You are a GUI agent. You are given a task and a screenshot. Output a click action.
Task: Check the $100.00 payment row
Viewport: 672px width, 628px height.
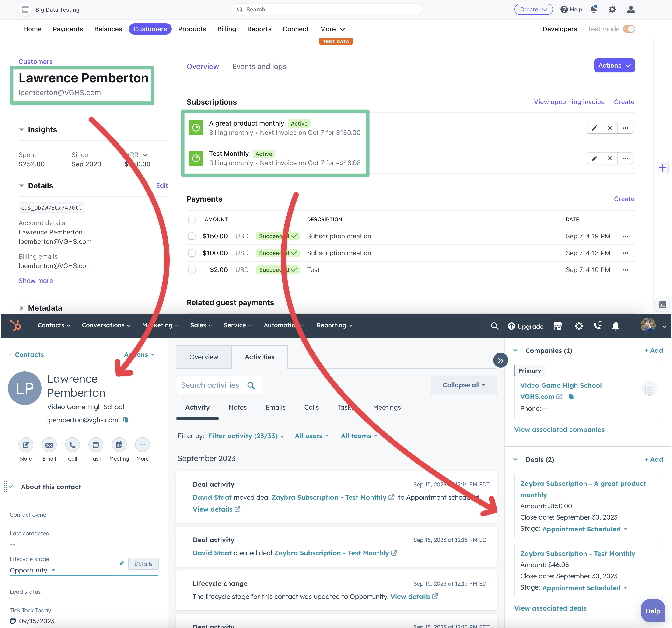point(192,253)
